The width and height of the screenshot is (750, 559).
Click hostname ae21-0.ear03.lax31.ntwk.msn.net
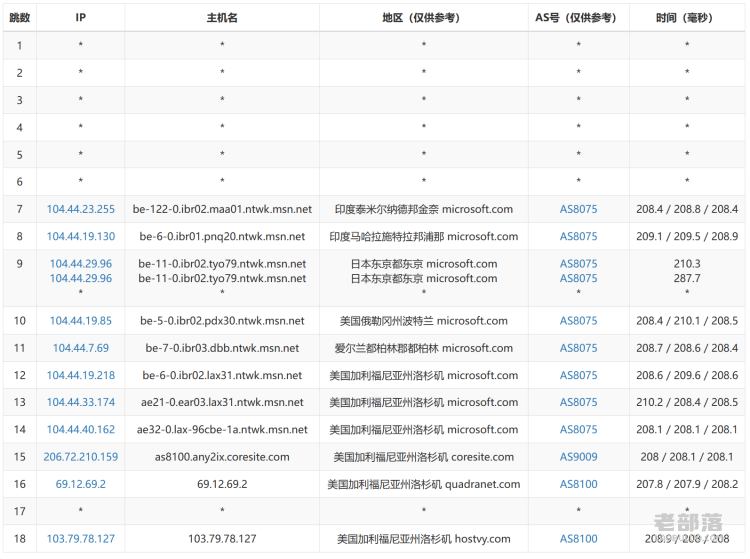point(222,403)
